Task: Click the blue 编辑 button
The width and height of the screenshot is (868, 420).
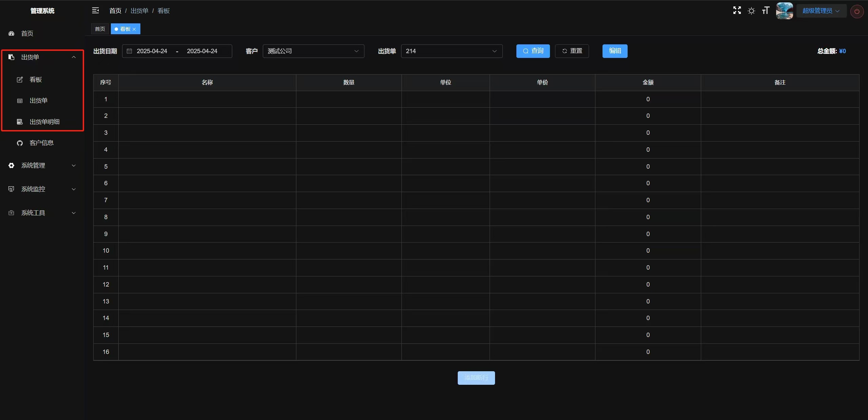Action: pos(615,51)
